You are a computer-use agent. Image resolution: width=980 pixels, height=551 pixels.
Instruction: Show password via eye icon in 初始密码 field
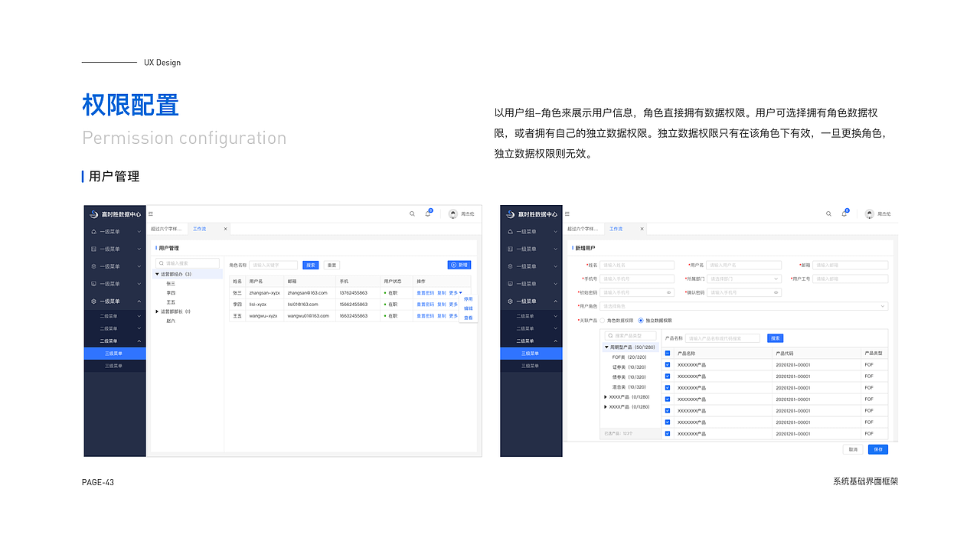pos(668,292)
